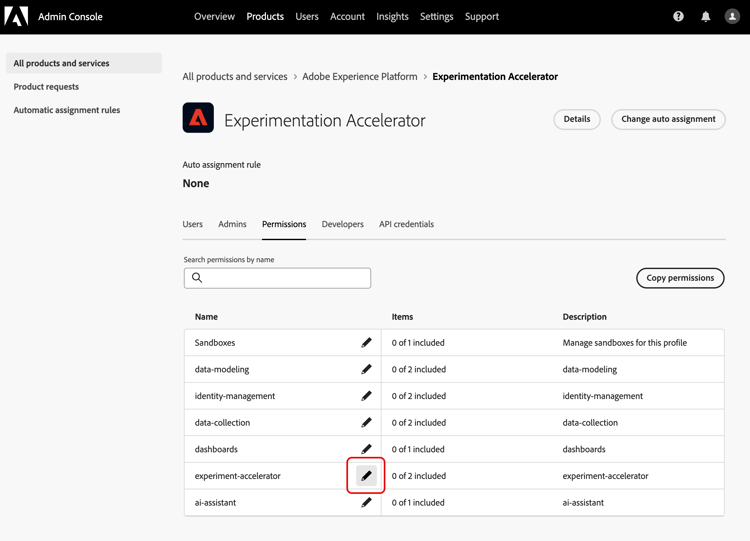750x541 pixels.
Task: Open the notifications bell icon
Action: point(705,17)
